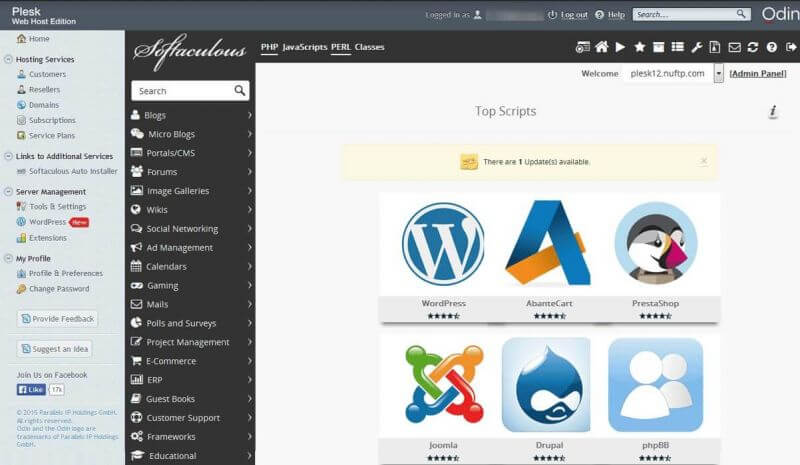Open the email envelope icon
This screenshot has height=465, width=800.
(x=734, y=47)
